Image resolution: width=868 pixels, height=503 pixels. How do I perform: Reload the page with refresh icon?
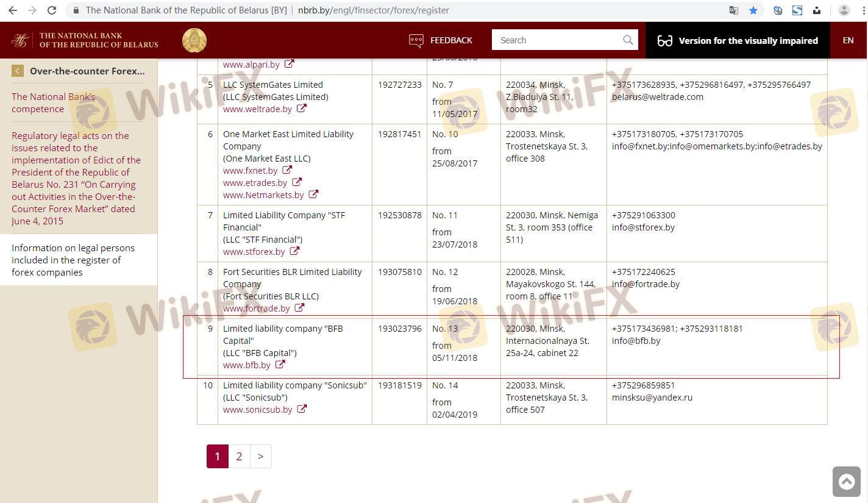point(52,10)
